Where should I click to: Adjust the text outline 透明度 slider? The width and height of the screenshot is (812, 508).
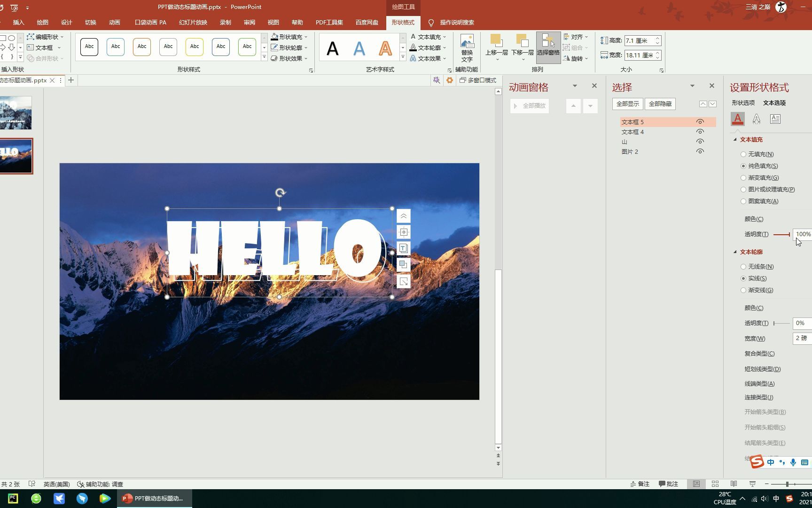[782, 324]
